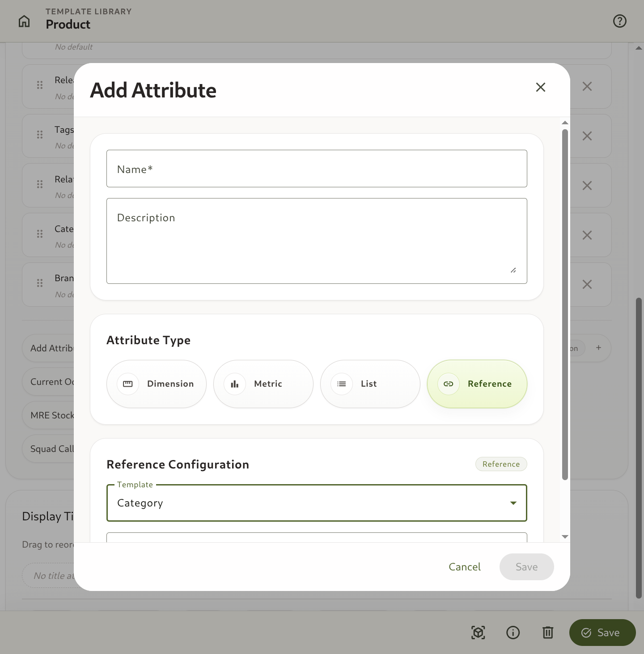Click the Template dropdown arrow
This screenshot has height=654, width=644.
click(x=513, y=503)
